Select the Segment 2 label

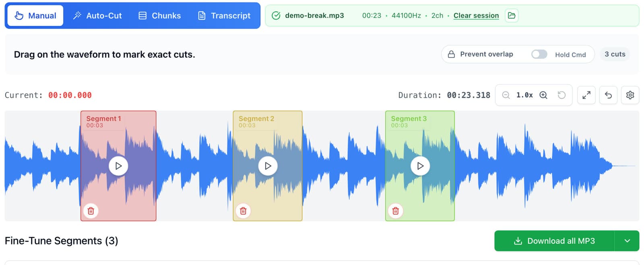[x=256, y=118]
